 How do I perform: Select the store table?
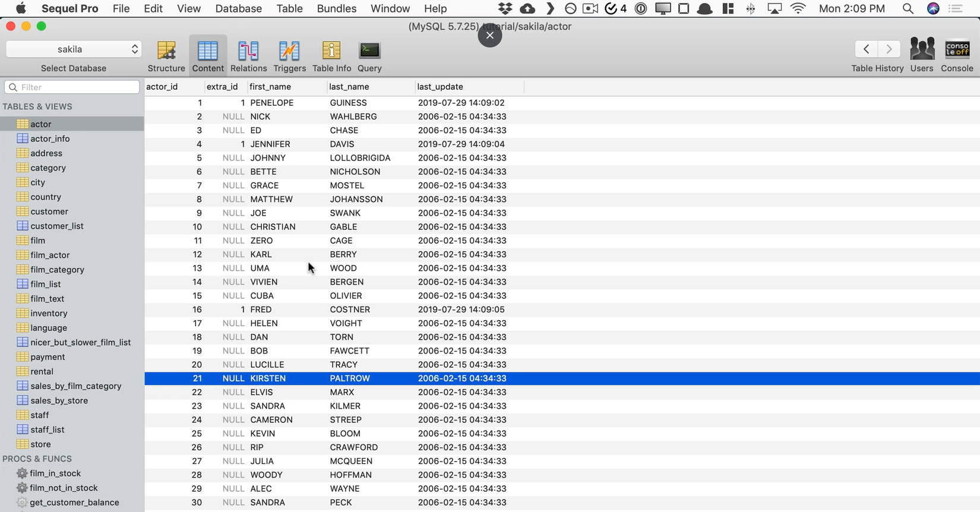tap(72, 444)
